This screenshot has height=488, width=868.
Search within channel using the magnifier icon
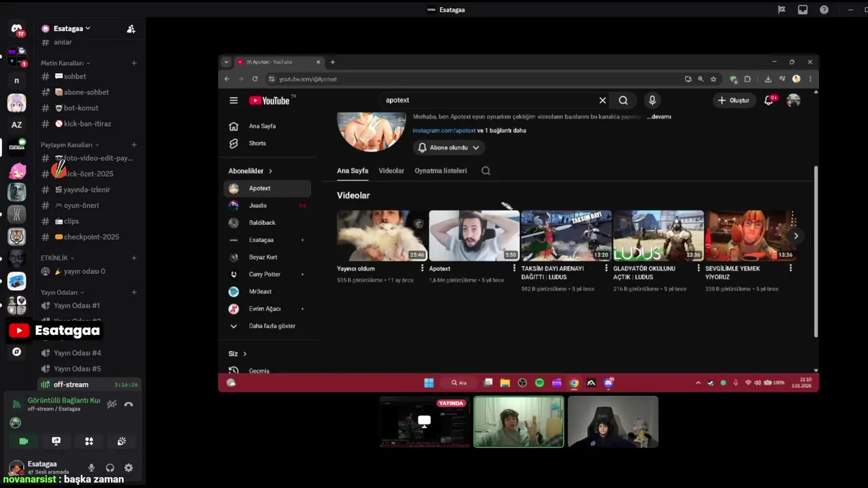tap(486, 171)
